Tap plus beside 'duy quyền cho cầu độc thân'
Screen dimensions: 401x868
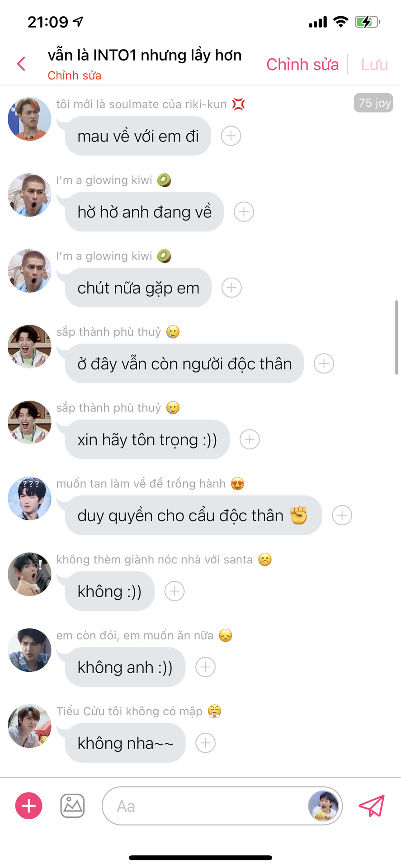[342, 515]
